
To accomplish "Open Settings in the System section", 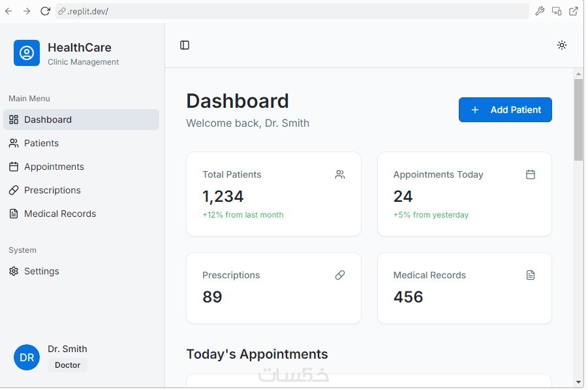I will click(x=41, y=271).
